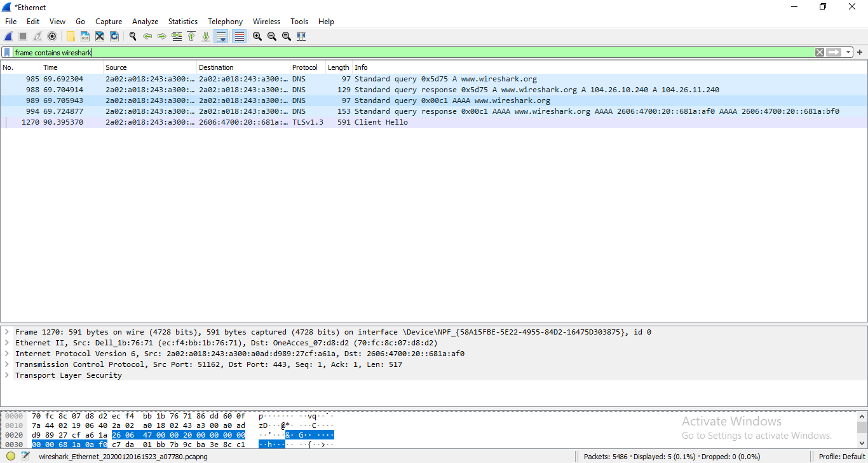Sort by Time column header

(x=72, y=67)
